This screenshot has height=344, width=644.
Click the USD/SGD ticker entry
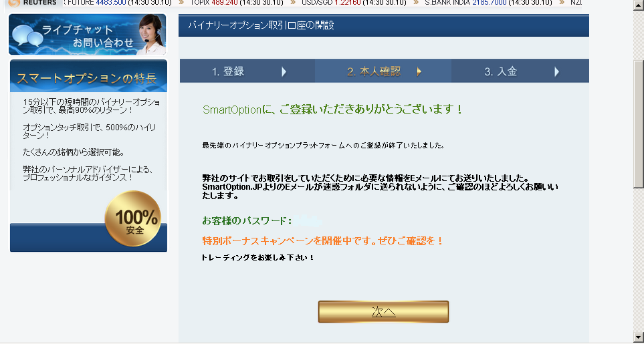coord(353,3)
